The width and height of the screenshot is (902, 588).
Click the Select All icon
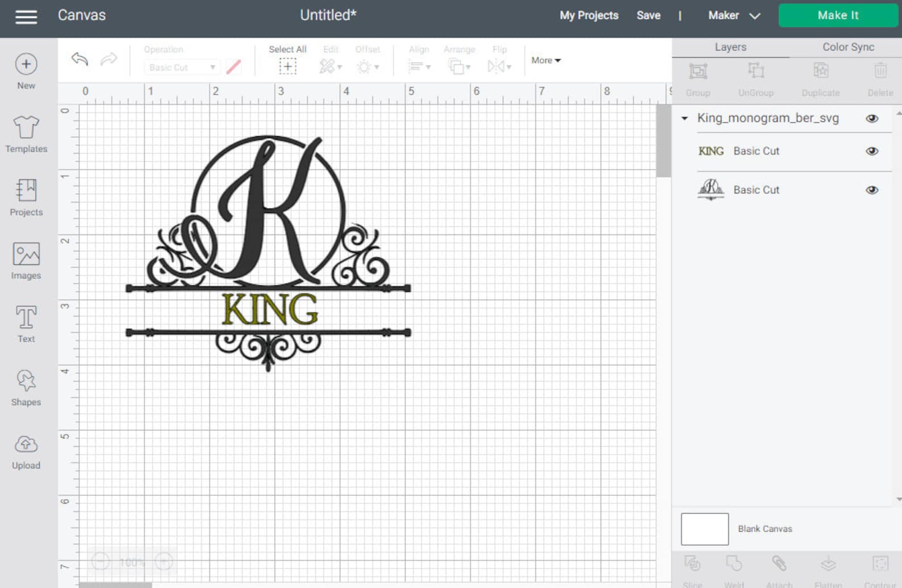[287, 66]
